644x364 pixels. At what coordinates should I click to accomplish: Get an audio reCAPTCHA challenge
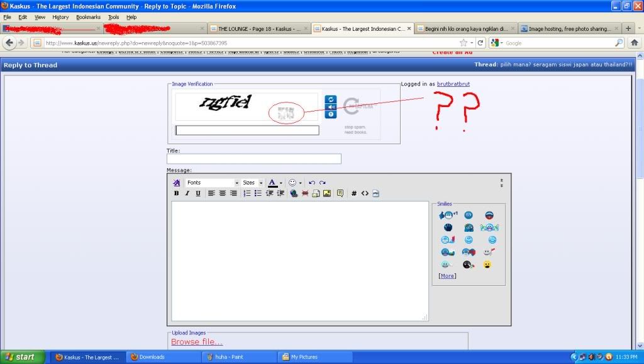tap(331, 107)
